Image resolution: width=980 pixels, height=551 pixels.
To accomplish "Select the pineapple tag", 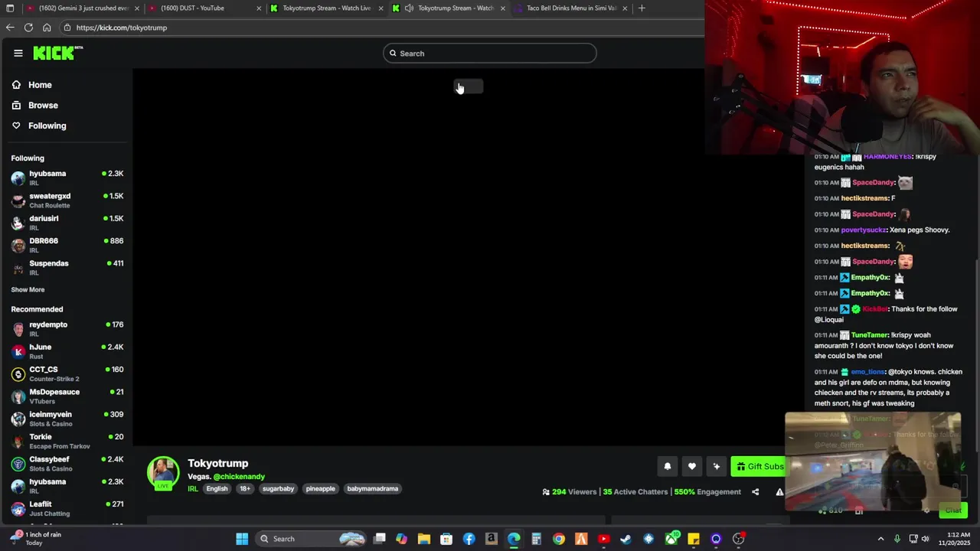I will coord(321,489).
